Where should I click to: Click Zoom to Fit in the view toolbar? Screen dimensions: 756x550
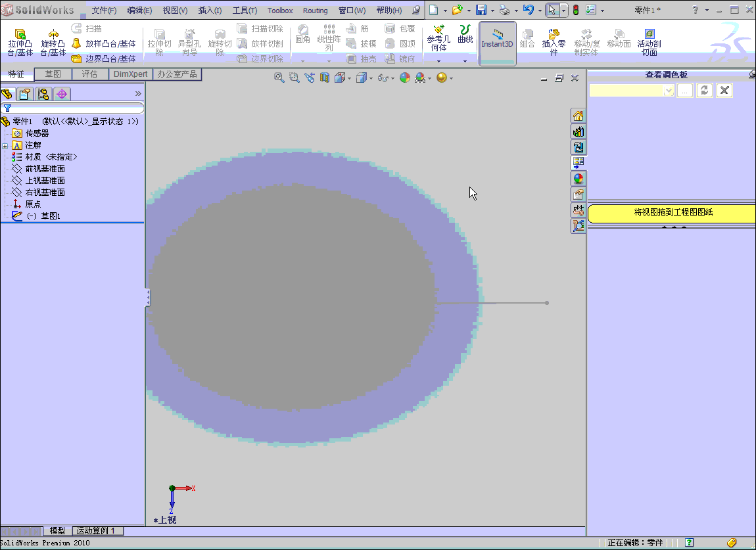279,78
